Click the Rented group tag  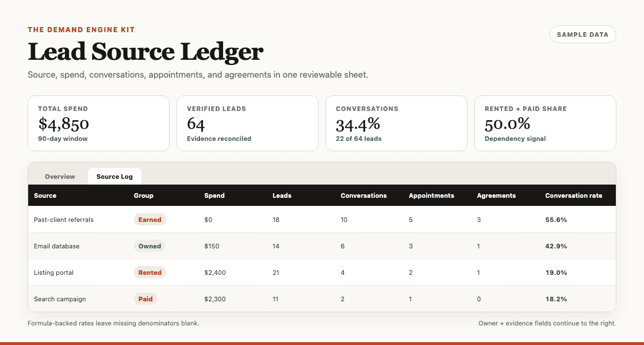[x=150, y=273]
